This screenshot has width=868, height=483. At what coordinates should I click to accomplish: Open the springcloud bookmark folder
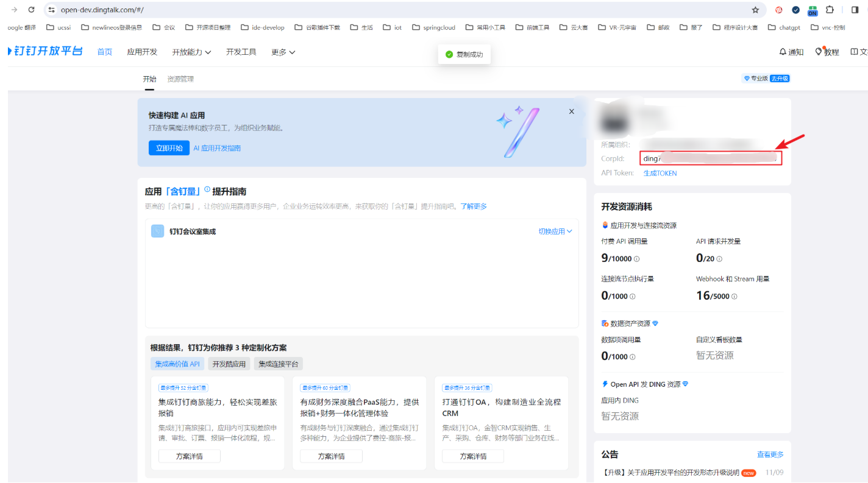tap(433, 27)
